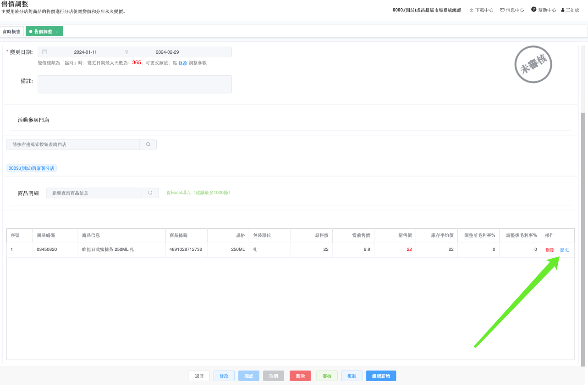Click the 0000.(測試)成昌超級市場系統總部 store name

coord(427,10)
